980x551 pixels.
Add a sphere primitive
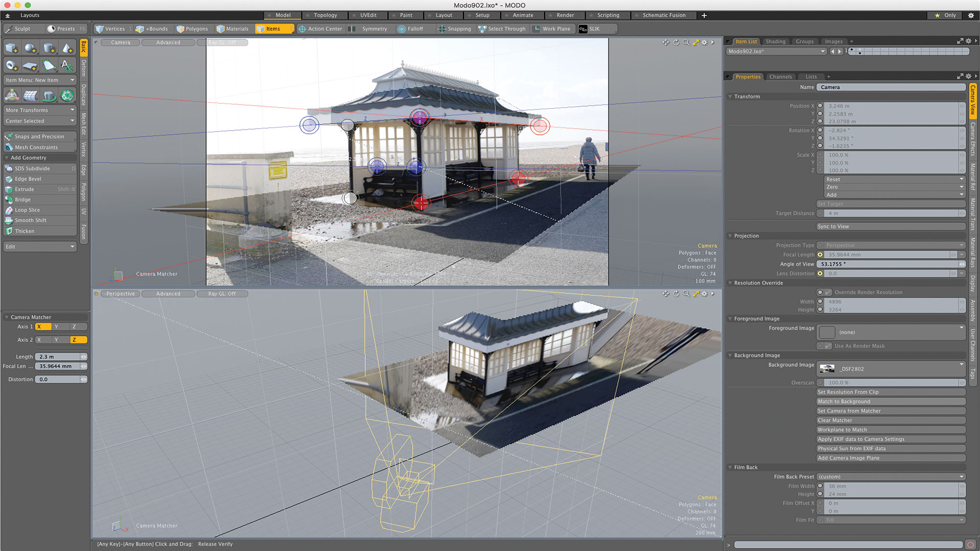30,48
